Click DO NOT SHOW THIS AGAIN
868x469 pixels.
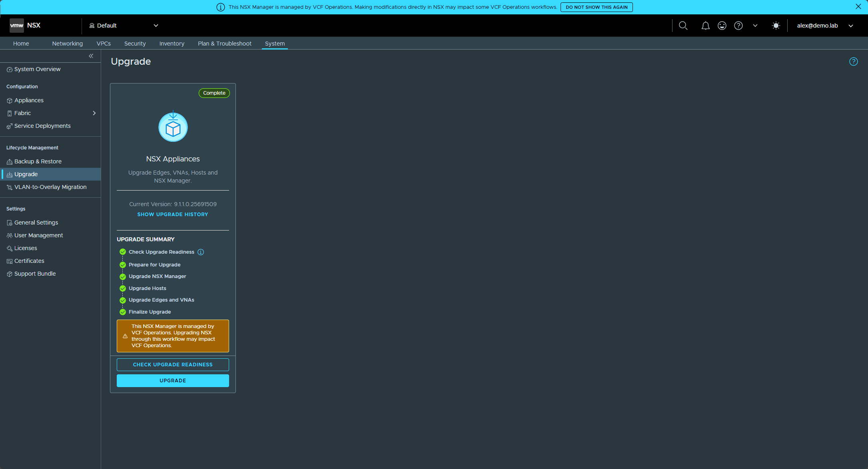(597, 7)
